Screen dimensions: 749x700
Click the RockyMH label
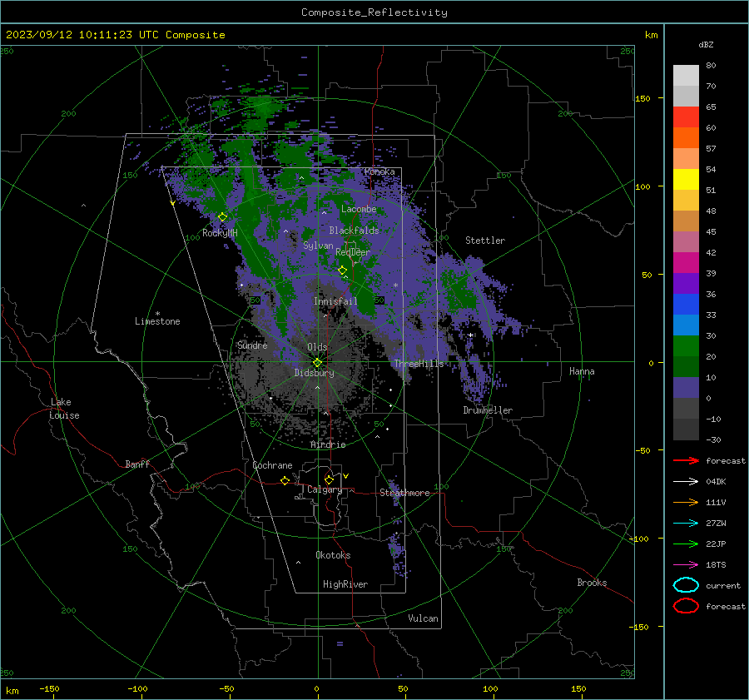pyautogui.click(x=220, y=233)
